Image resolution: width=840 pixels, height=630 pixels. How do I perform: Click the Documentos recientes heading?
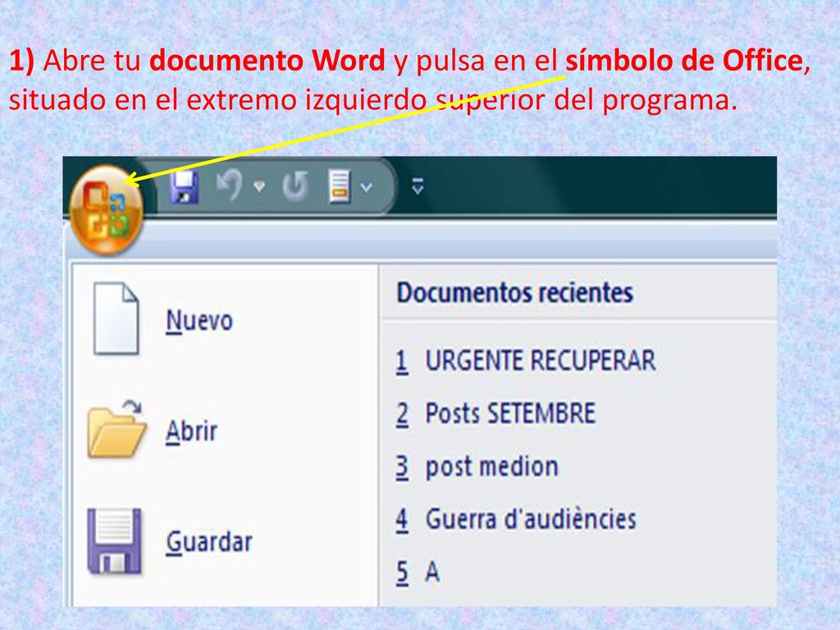515,293
